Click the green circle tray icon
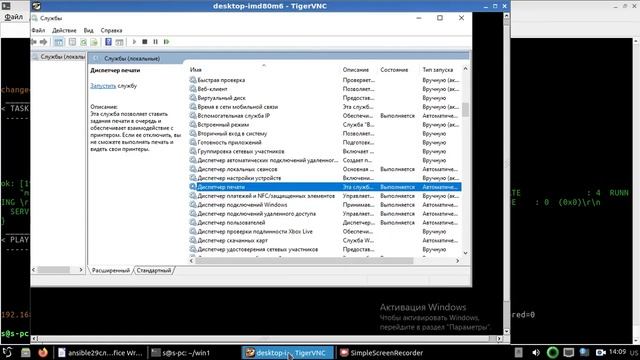The image size is (640, 360). [x=553, y=352]
